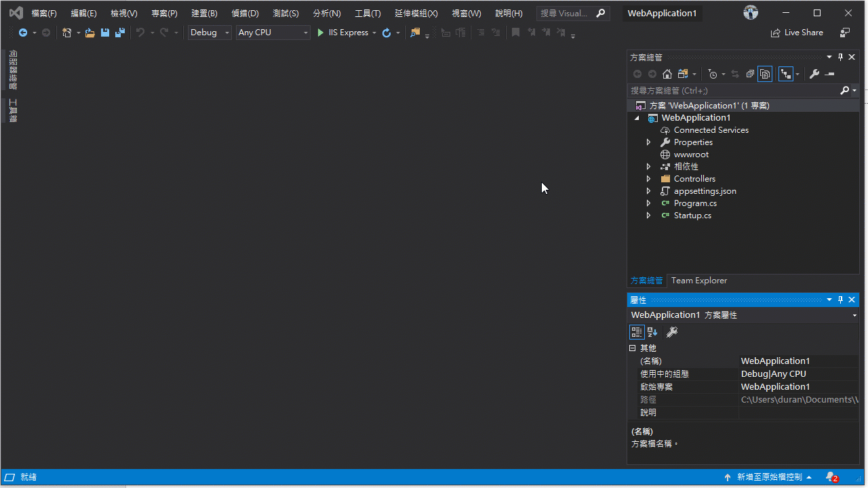This screenshot has width=868, height=488.
Task: Click the Home icon in Solution Explorer toolbar
Action: point(667,73)
